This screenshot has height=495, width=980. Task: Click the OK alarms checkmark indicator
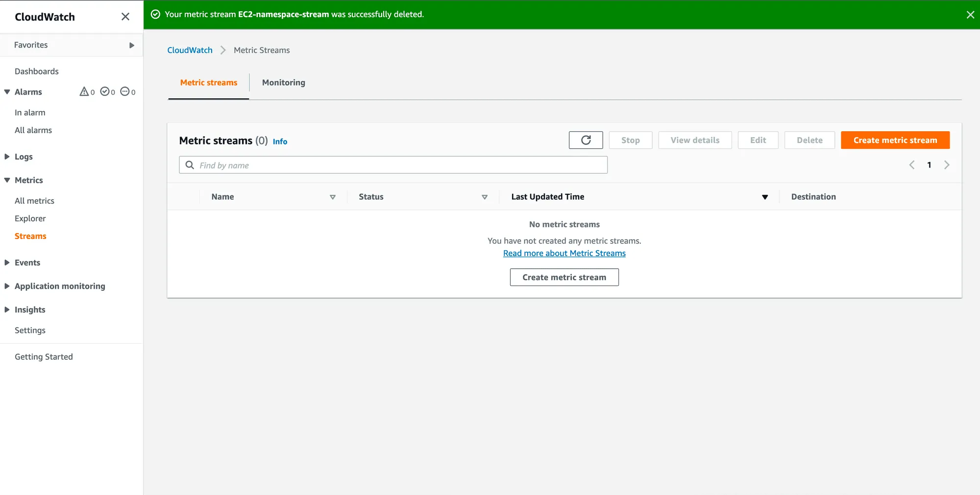pyautogui.click(x=105, y=92)
